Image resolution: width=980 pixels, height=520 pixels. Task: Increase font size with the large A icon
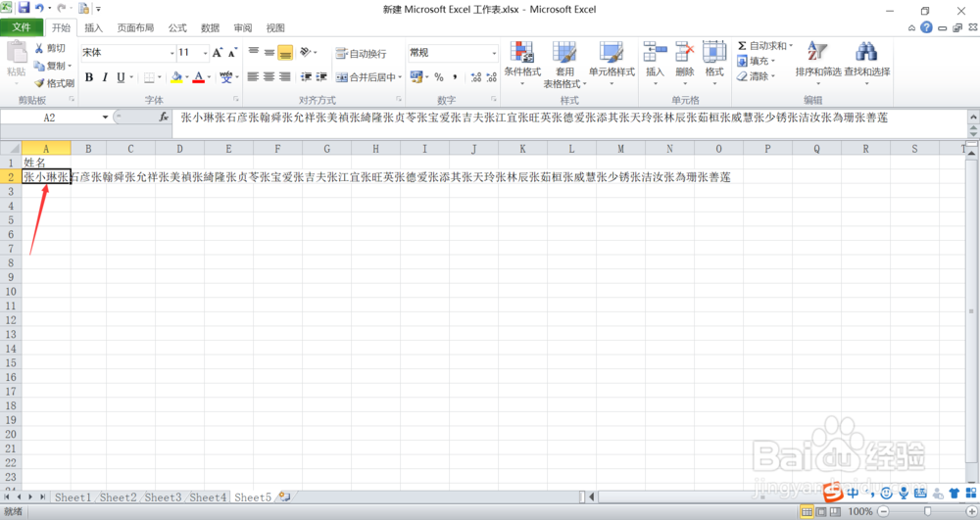tap(217, 53)
